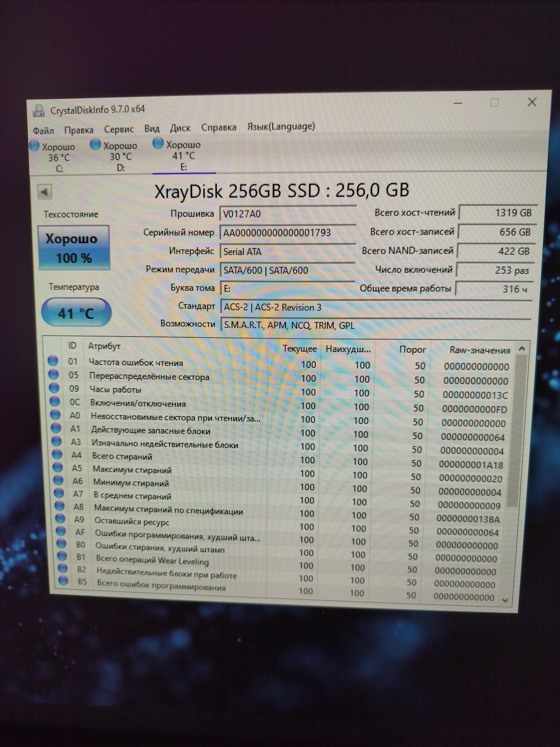Click blue status dot for attribute 0C

pyautogui.click(x=55, y=401)
